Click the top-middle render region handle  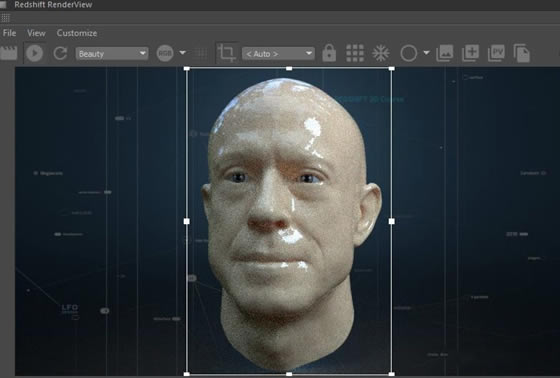click(x=289, y=69)
